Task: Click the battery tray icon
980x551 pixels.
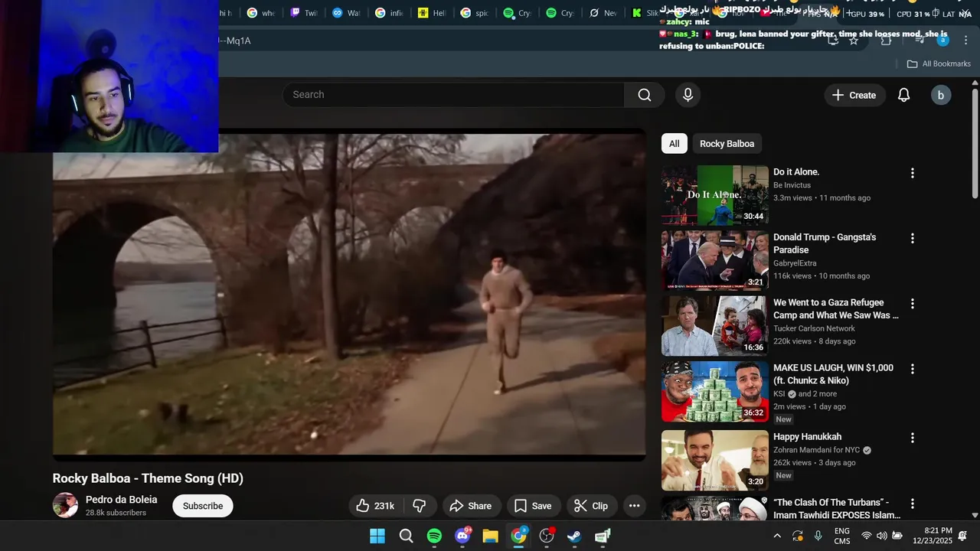Action: tap(897, 536)
